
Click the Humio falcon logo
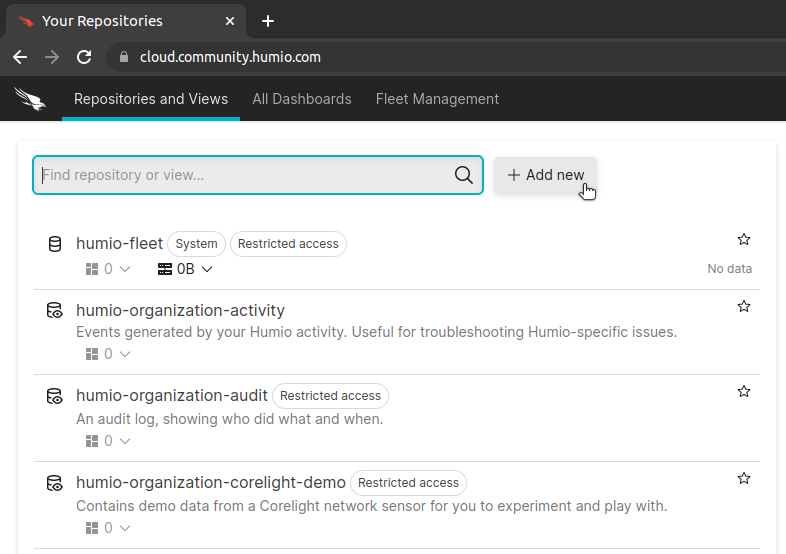tap(30, 99)
